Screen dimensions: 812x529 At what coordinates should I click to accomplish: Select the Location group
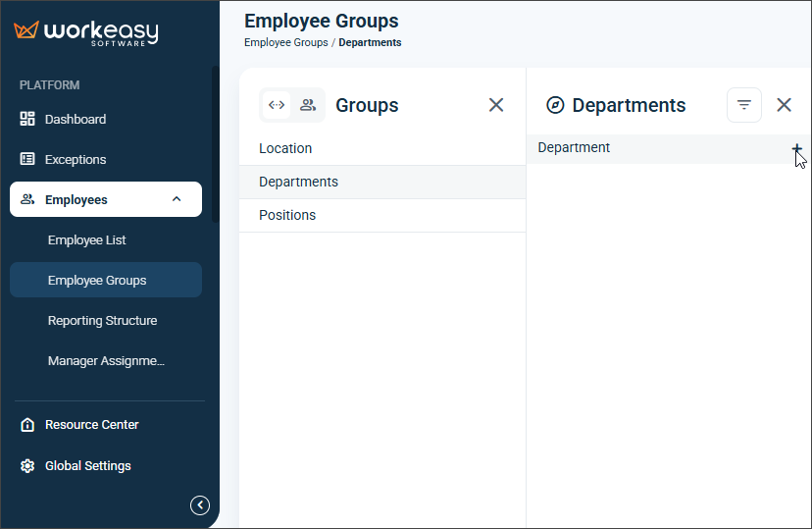(x=382, y=149)
